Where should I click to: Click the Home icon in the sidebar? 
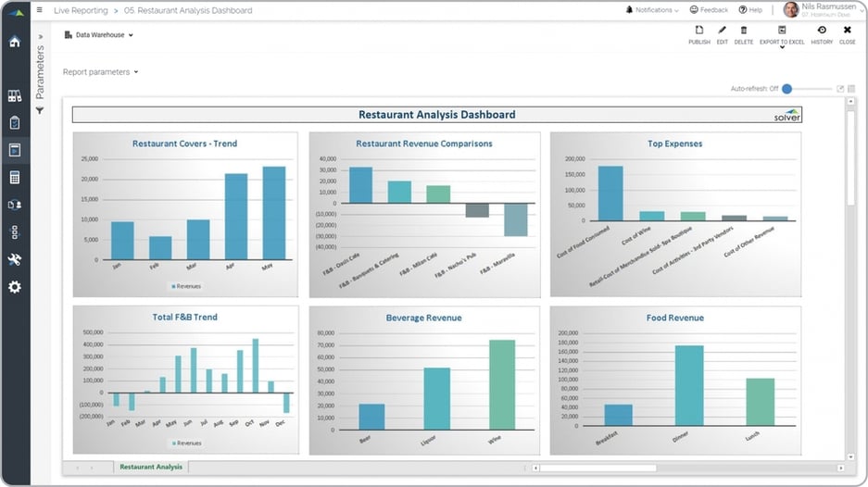pyautogui.click(x=15, y=42)
